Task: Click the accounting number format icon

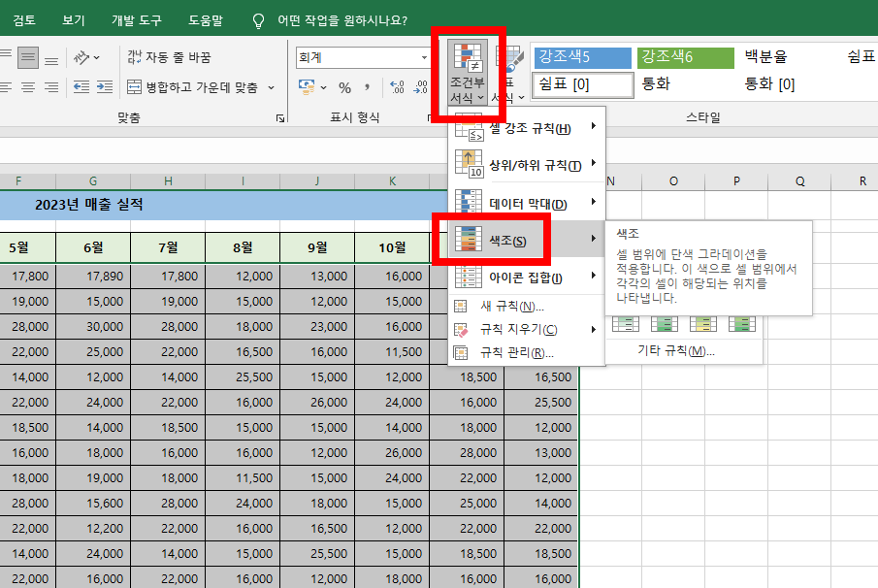Action: pyautogui.click(x=307, y=87)
